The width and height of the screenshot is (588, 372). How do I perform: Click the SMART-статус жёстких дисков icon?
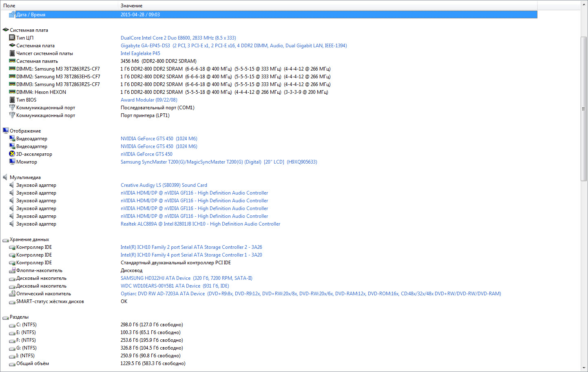pos(12,301)
